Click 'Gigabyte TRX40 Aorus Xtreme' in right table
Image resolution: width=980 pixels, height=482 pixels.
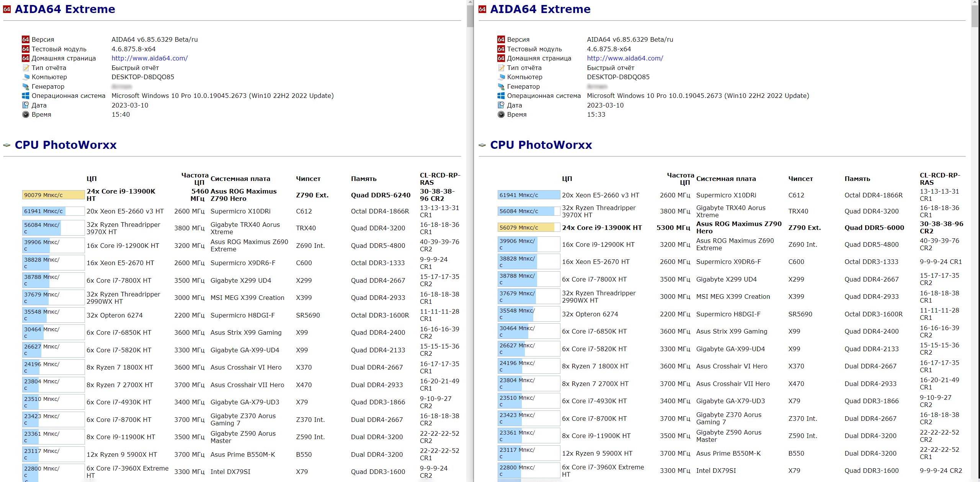click(x=731, y=211)
